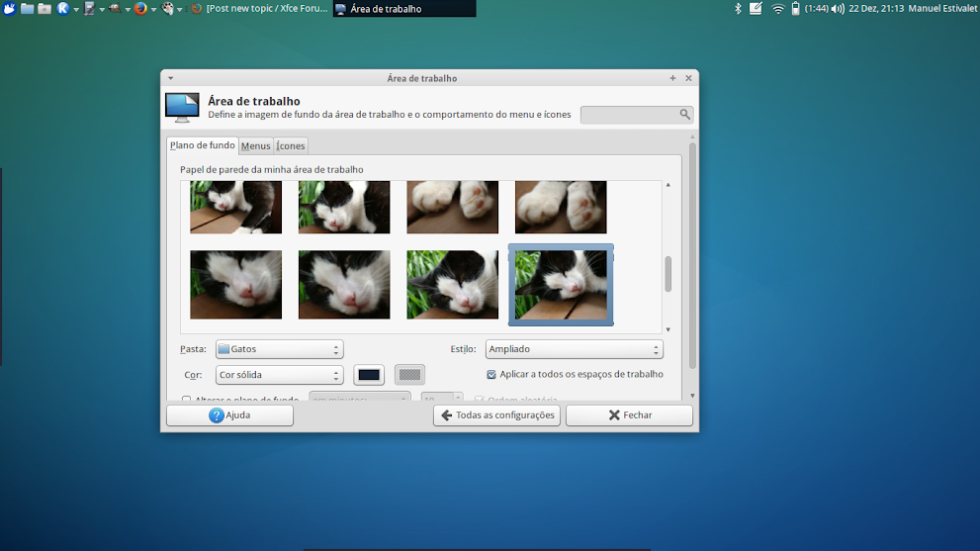Click the wallpaper list scroll-down arrow
The image size is (980, 551).
tap(668, 329)
